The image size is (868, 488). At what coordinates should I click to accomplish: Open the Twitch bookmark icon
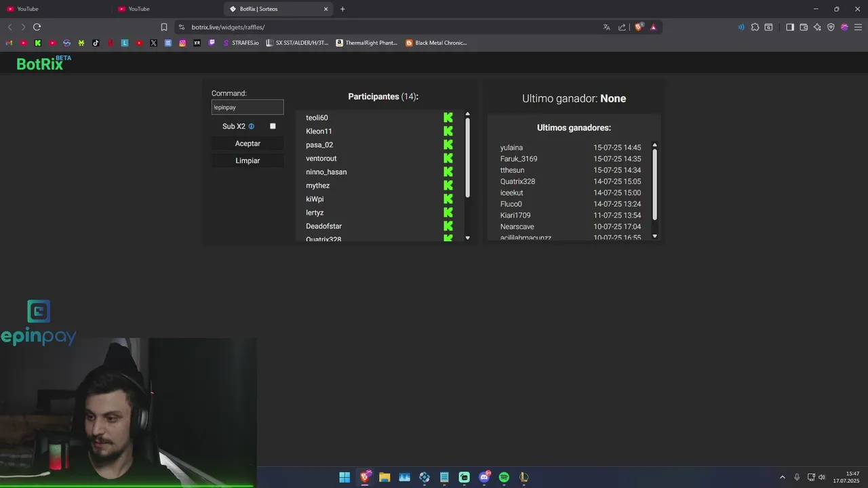[x=212, y=43]
